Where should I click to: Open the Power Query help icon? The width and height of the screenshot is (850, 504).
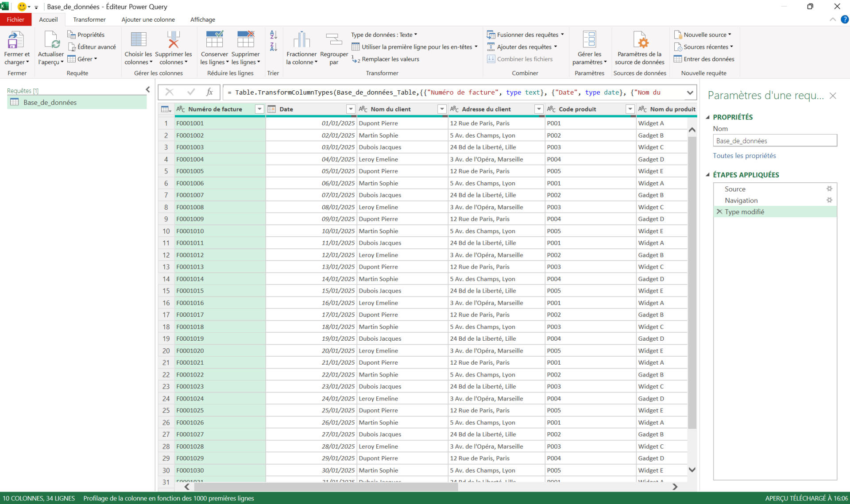[x=844, y=19]
